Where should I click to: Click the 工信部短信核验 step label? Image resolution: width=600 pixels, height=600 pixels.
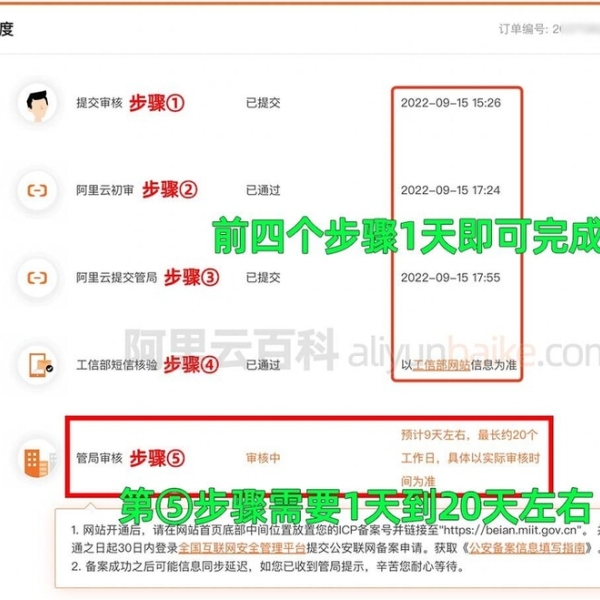[116, 365]
